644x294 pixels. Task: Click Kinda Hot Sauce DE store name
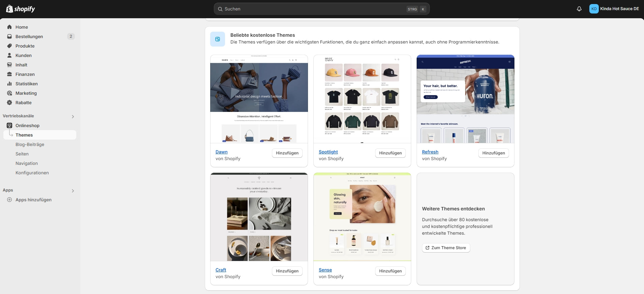[619, 9]
